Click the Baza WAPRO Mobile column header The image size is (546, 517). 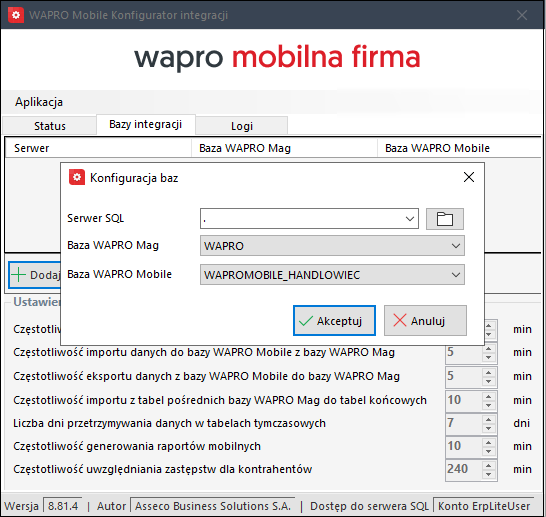(460, 148)
